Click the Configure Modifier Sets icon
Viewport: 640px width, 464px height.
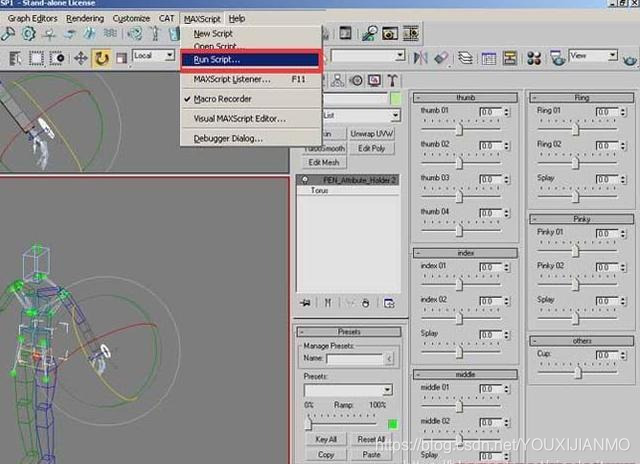point(389,303)
